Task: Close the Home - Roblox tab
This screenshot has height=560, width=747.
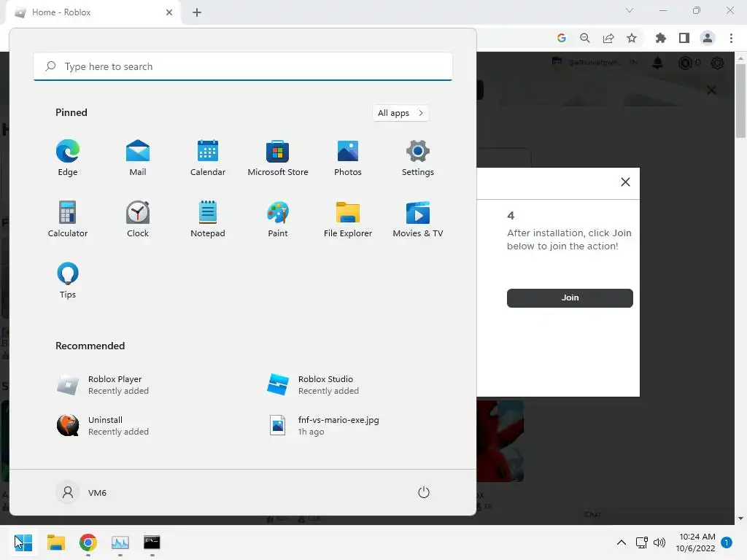Action: pyautogui.click(x=169, y=12)
